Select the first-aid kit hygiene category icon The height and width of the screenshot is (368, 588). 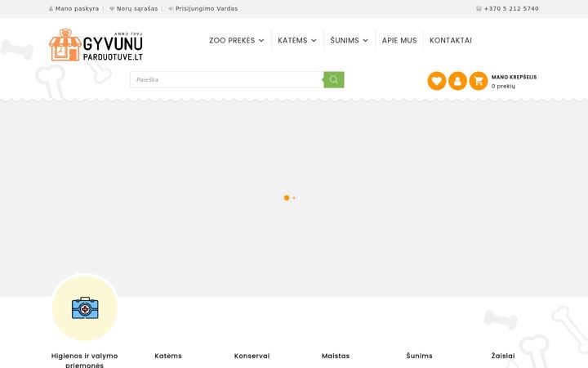[85, 308]
